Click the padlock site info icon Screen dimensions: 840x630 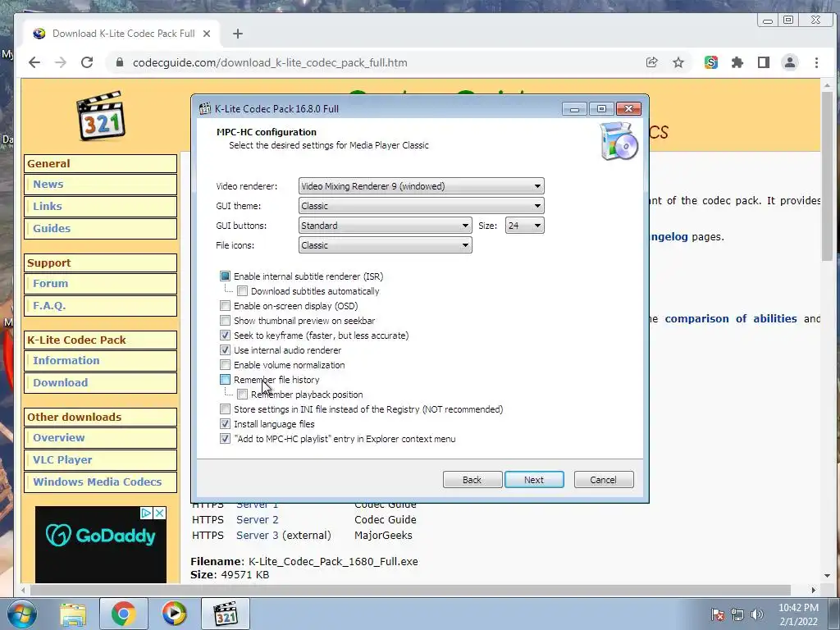(x=120, y=62)
